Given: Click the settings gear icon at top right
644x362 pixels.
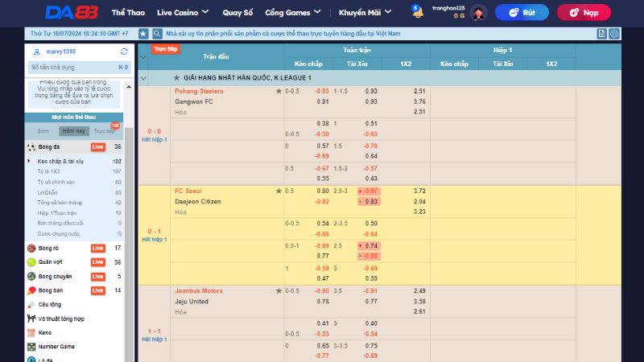Looking at the screenshot, I should pyautogui.click(x=613, y=34).
